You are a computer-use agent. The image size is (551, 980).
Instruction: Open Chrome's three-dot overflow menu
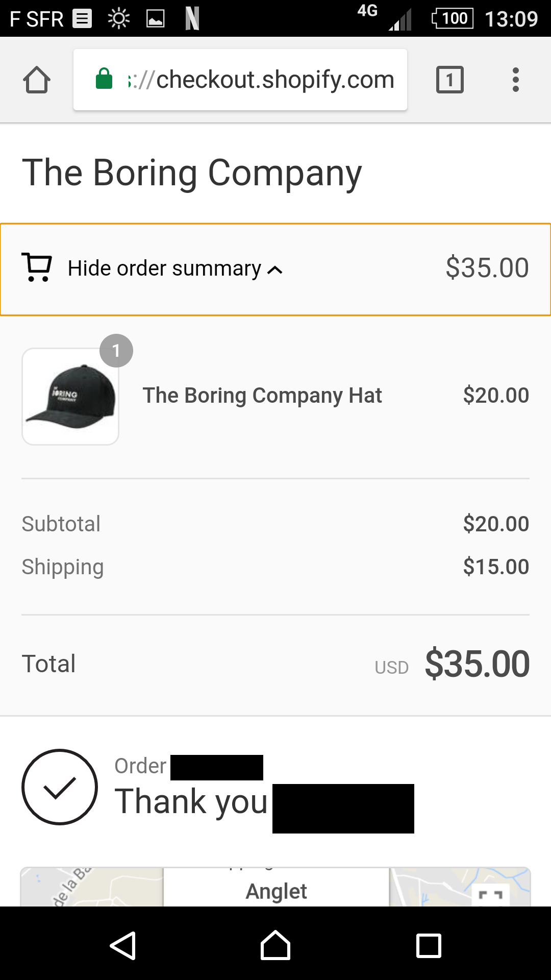click(x=516, y=80)
